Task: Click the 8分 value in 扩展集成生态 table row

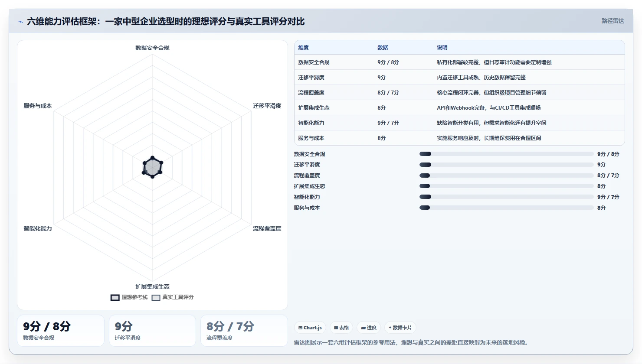Action: (382, 108)
